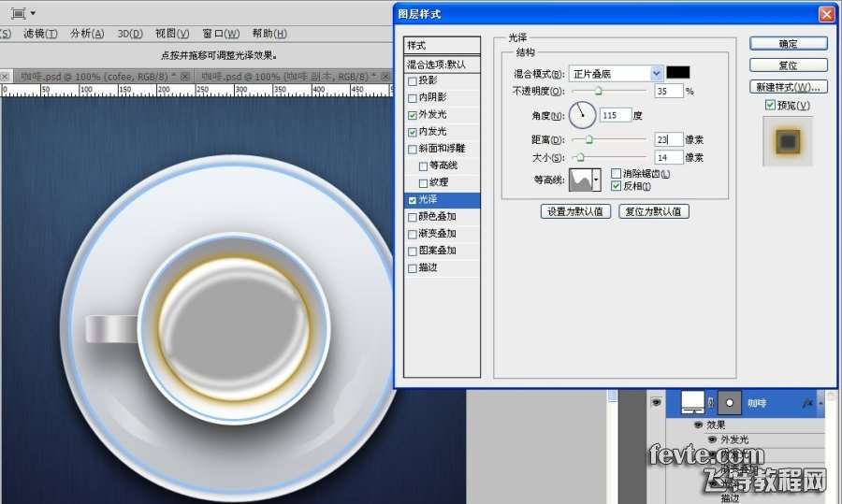Viewport: 842px width, 504px height.
Task: Click the angle dial control
Action: pyautogui.click(x=582, y=115)
